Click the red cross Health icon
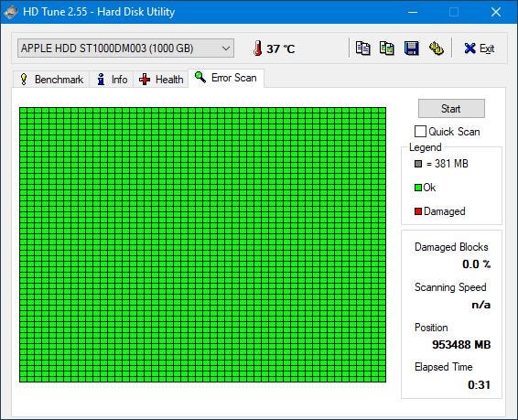The width and height of the screenshot is (518, 420). pyautogui.click(x=145, y=80)
